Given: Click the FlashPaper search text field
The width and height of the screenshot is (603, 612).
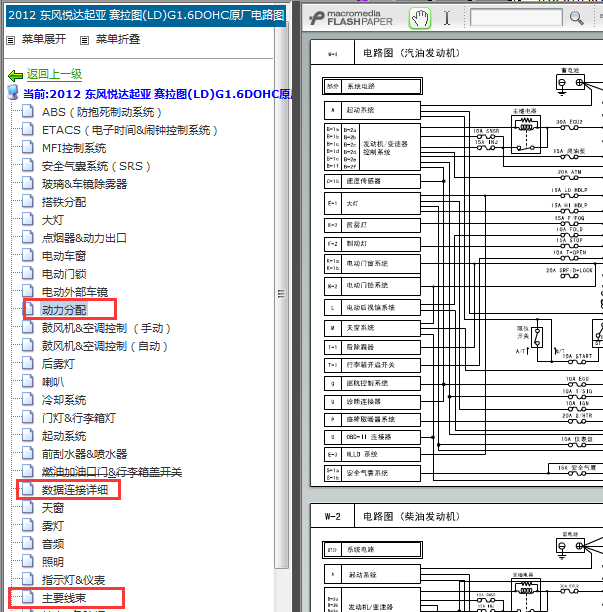Looking at the screenshot, I should click(x=516, y=18).
